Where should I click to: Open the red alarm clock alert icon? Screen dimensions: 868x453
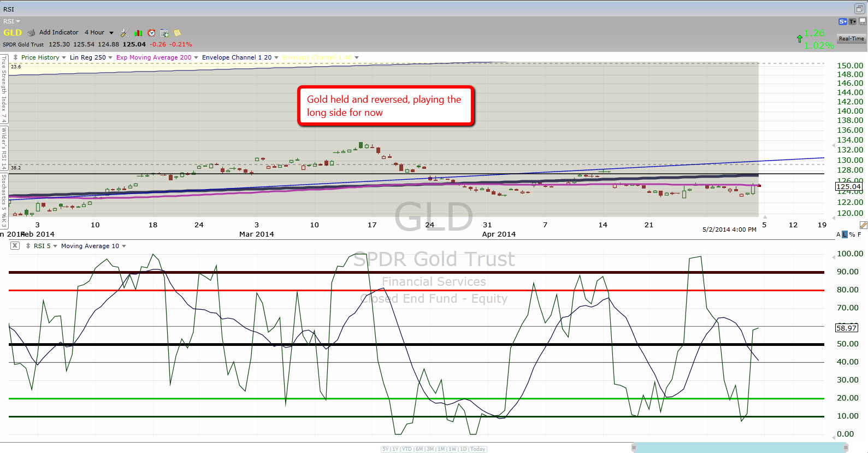(151, 33)
